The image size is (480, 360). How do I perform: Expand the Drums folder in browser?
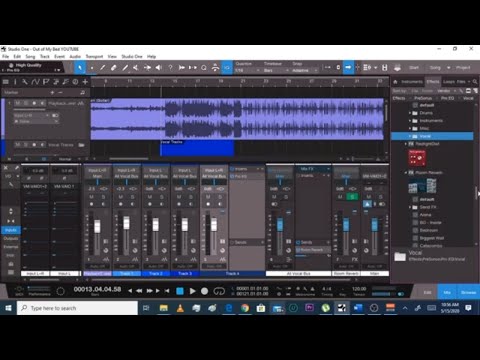[x=410, y=113]
